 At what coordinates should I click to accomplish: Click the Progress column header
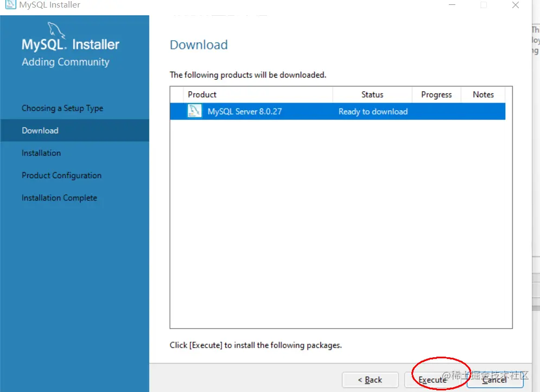[x=436, y=94]
